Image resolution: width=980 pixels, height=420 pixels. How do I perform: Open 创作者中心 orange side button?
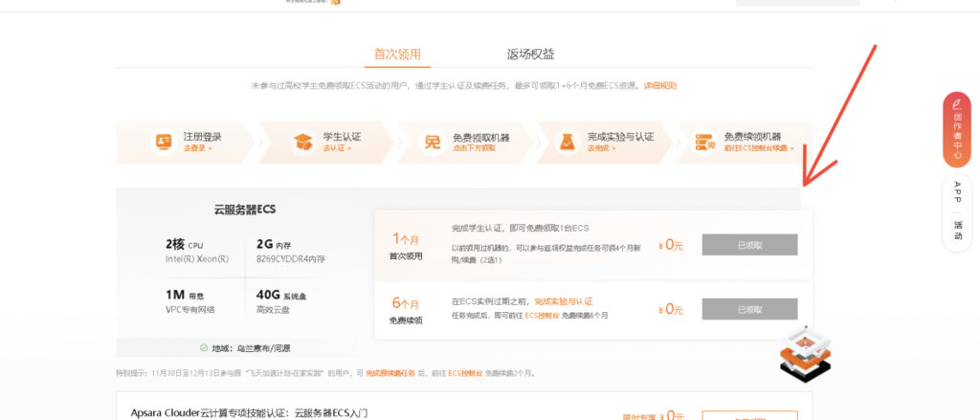957,130
